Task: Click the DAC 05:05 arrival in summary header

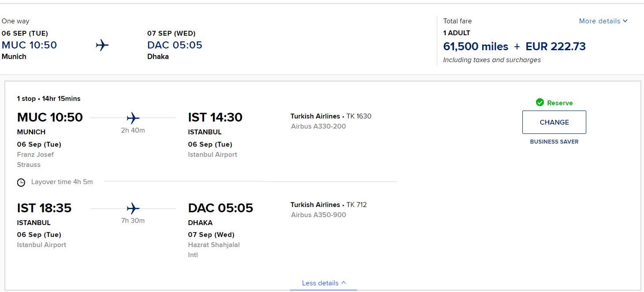Action: click(x=175, y=45)
